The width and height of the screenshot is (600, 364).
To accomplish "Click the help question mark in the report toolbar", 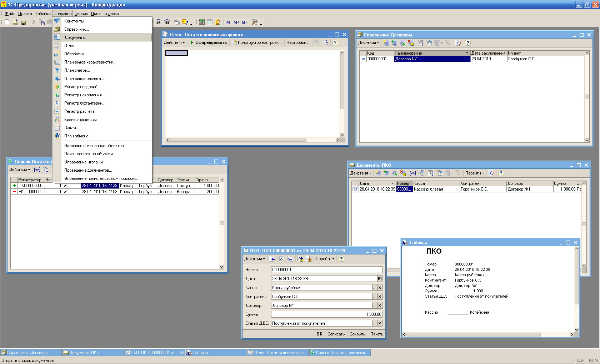I will click(x=335, y=42).
